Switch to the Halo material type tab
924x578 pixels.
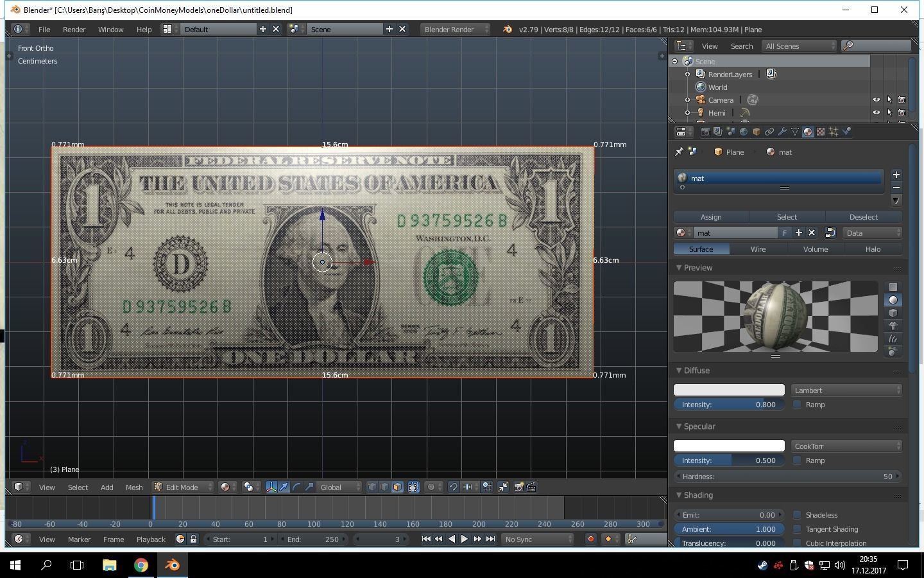[873, 249]
